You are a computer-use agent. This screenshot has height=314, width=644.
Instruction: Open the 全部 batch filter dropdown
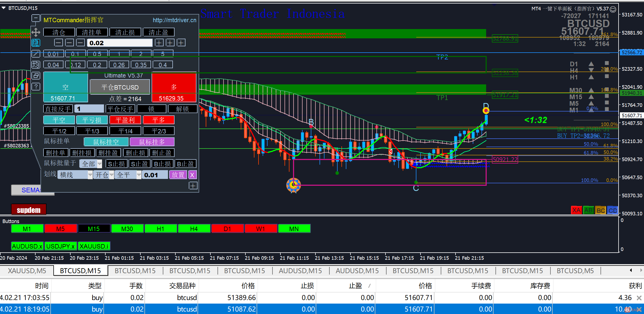[100, 164]
